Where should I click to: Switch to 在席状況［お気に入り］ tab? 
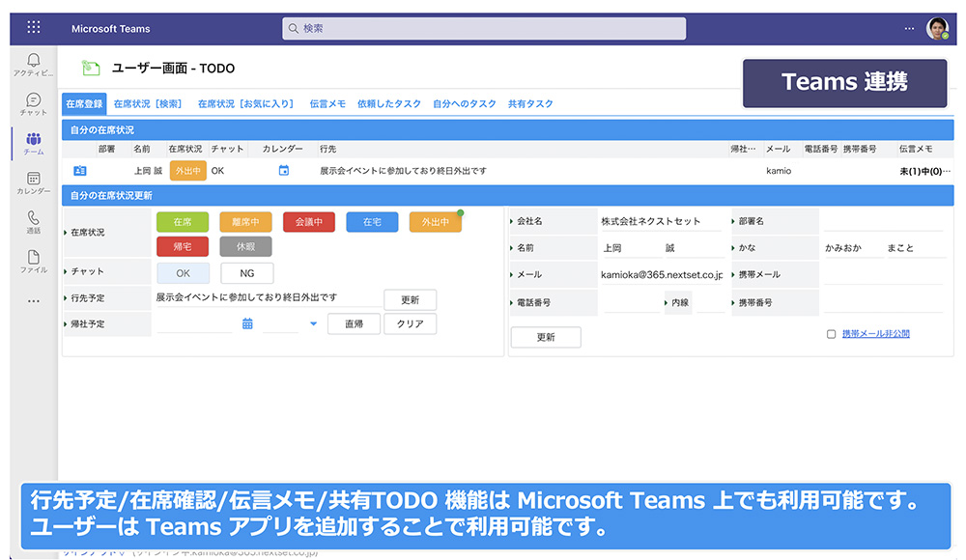pos(245,103)
